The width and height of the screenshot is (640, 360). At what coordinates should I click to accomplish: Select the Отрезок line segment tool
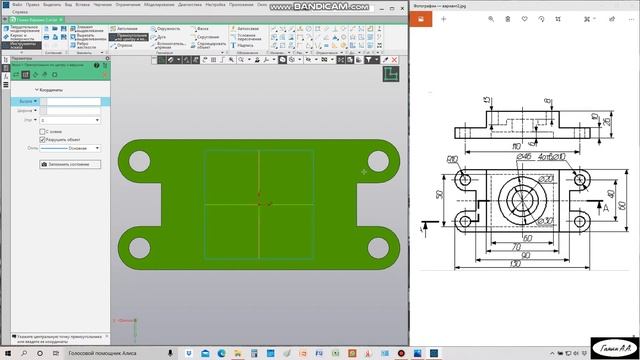click(121, 45)
